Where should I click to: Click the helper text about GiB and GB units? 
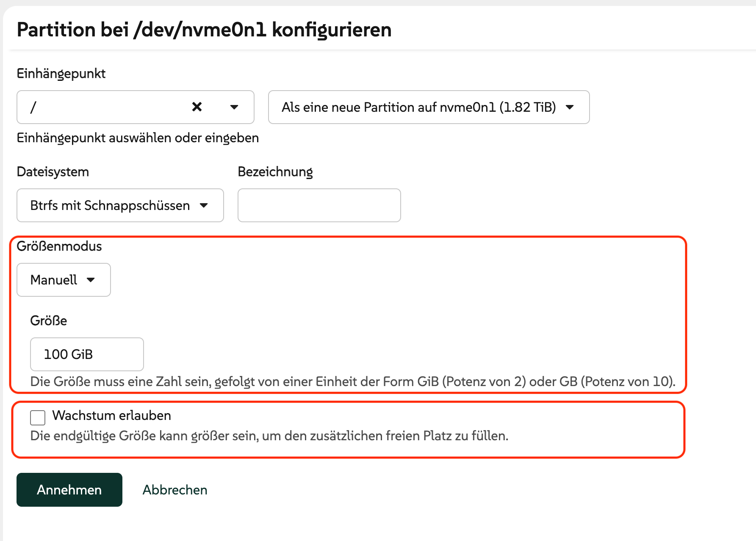[x=352, y=382]
